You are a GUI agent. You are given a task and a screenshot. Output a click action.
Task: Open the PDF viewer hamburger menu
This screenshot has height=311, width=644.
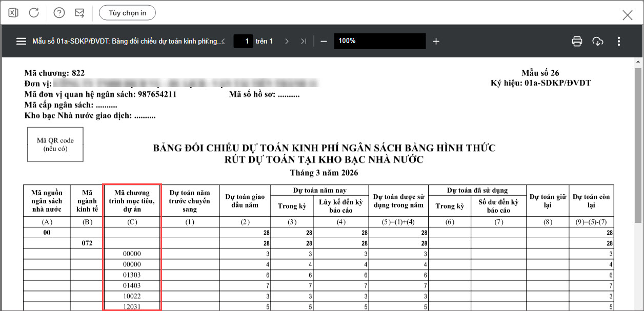[x=21, y=42]
